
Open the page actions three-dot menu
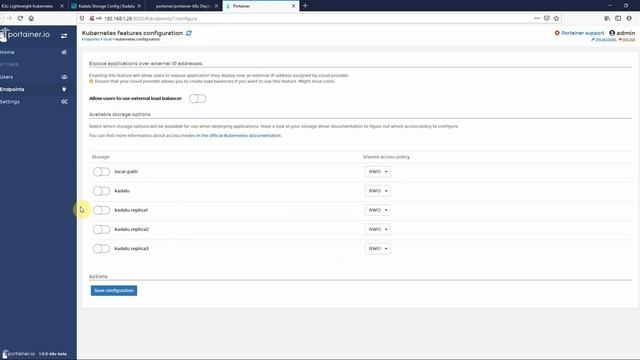(537, 18)
